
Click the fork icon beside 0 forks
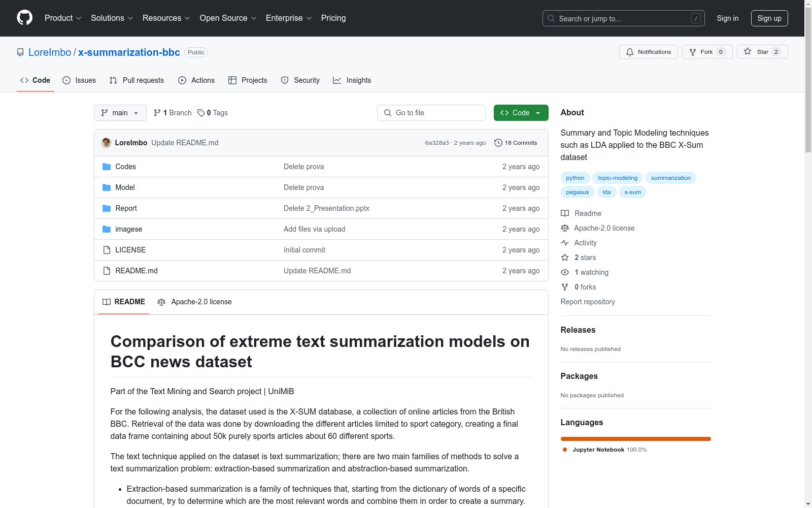[565, 287]
